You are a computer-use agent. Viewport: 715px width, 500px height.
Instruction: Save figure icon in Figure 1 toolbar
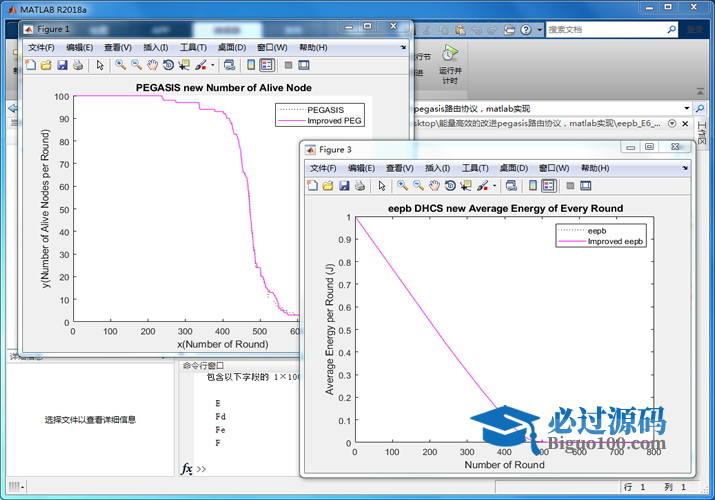(x=62, y=65)
